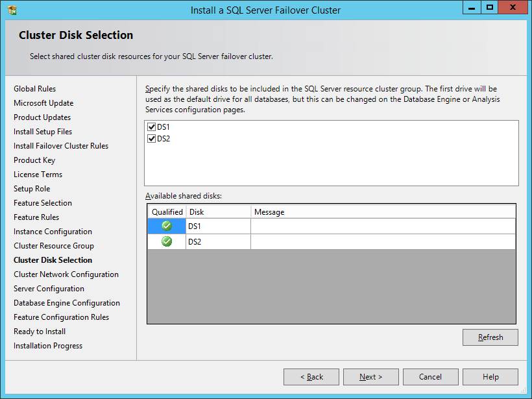Click Instance Configuration in the sidebar
This screenshot has height=399, width=532.
click(x=53, y=232)
